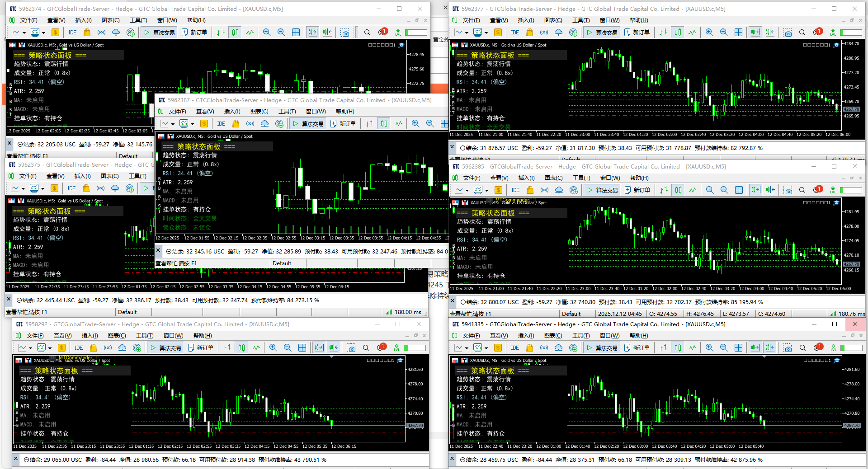The image size is (868, 469).
Task: Expand the line-chart dropdown arrow in window 5962374
Action: coord(24,33)
